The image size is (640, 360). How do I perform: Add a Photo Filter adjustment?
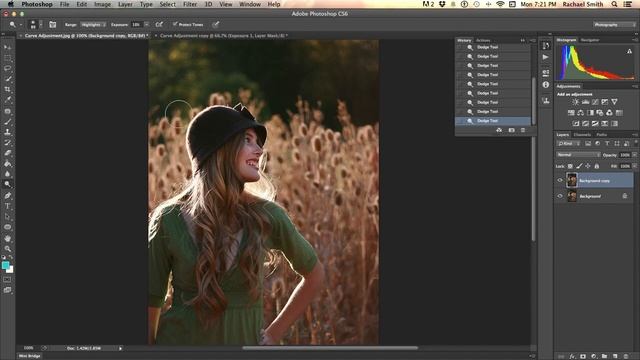click(x=600, y=113)
